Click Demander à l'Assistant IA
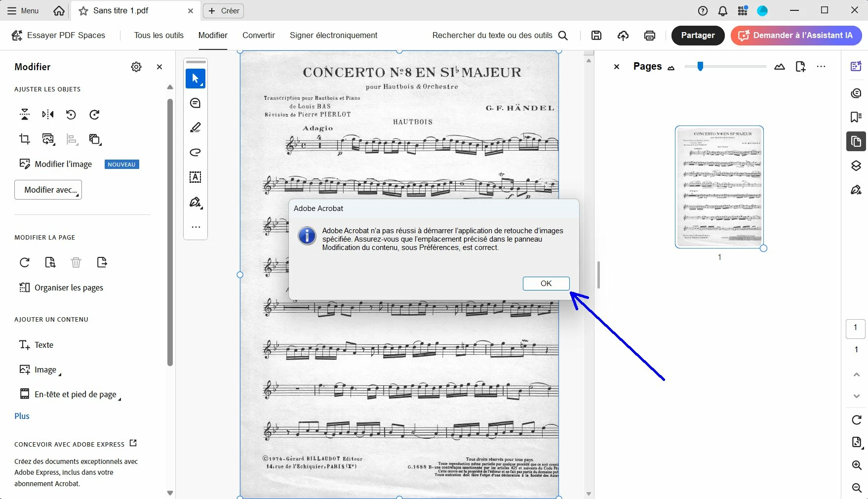Image resolution: width=868 pixels, height=499 pixels. click(x=796, y=35)
